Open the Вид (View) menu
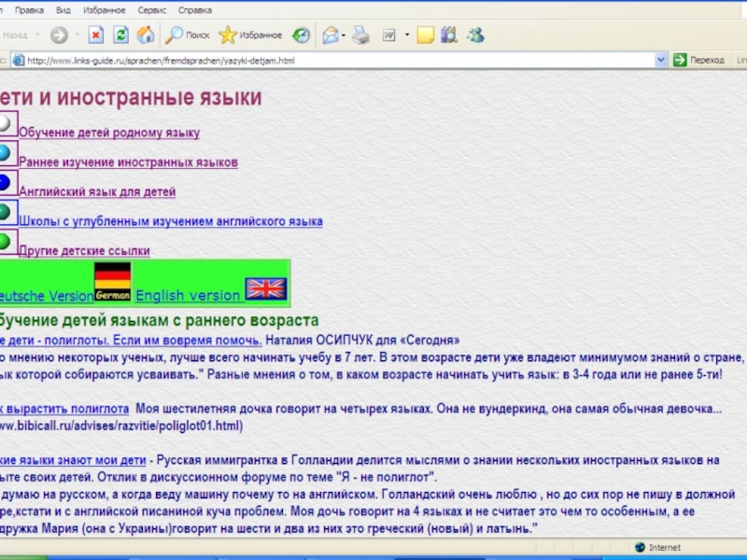The width and height of the screenshot is (747, 560). click(63, 10)
